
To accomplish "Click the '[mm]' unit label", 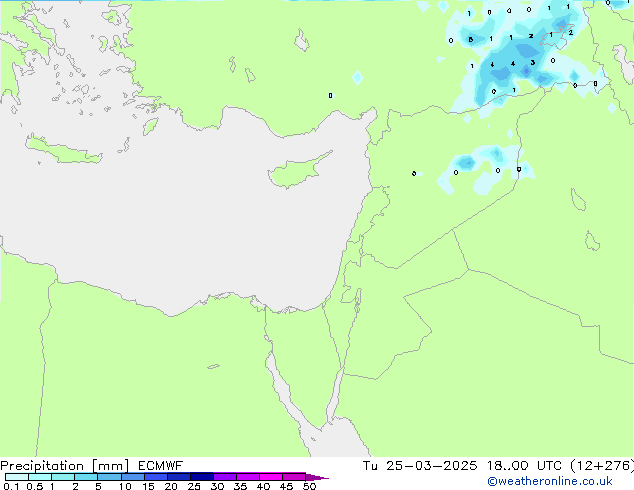I will pyautogui.click(x=110, y=466).
